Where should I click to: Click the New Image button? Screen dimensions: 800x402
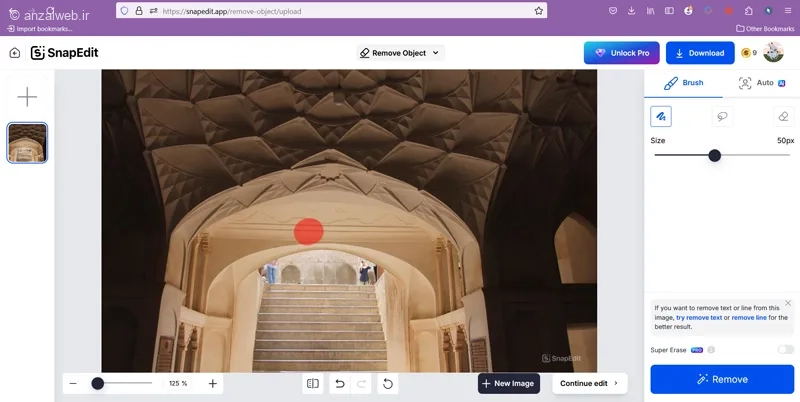[509, 383]
